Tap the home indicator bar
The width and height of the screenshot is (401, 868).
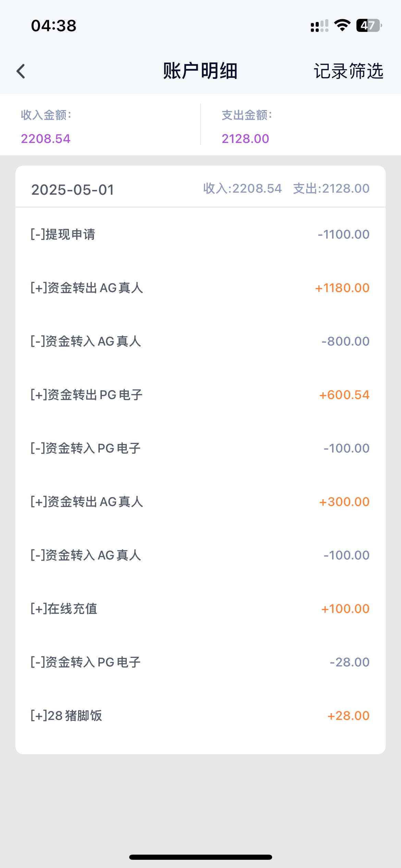pos(200,857)
